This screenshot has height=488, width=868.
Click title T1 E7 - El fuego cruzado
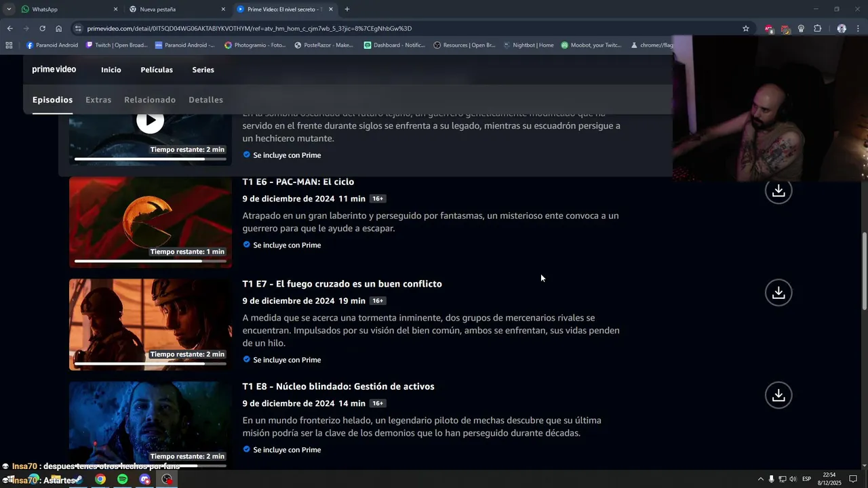click(x=342, y=284)
